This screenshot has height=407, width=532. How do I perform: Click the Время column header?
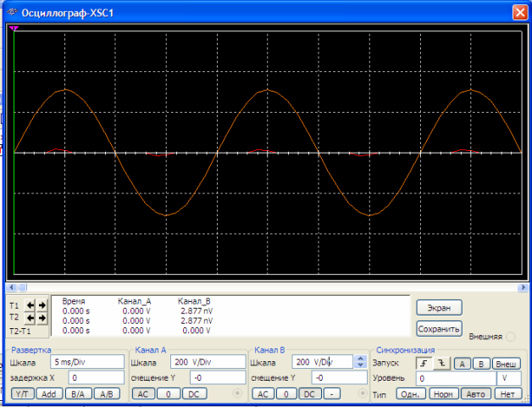[74, 301]
